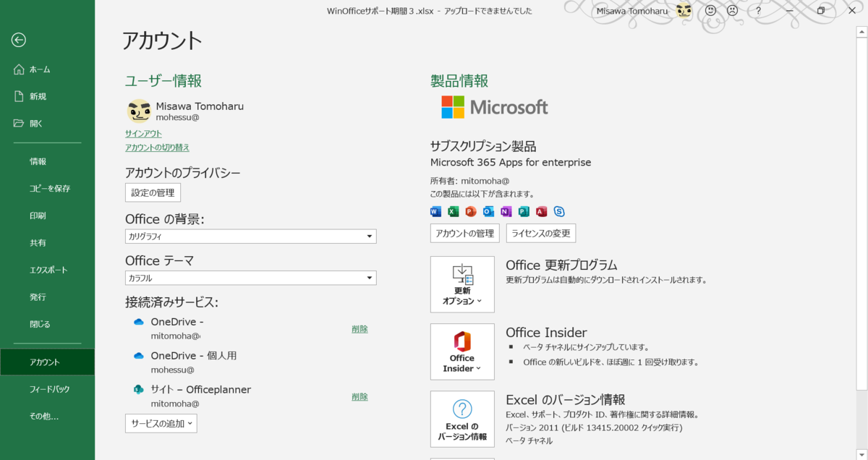
Task: Click the ライセンスの変更 button
Action: pyautogui.click(x=541, y=233)
